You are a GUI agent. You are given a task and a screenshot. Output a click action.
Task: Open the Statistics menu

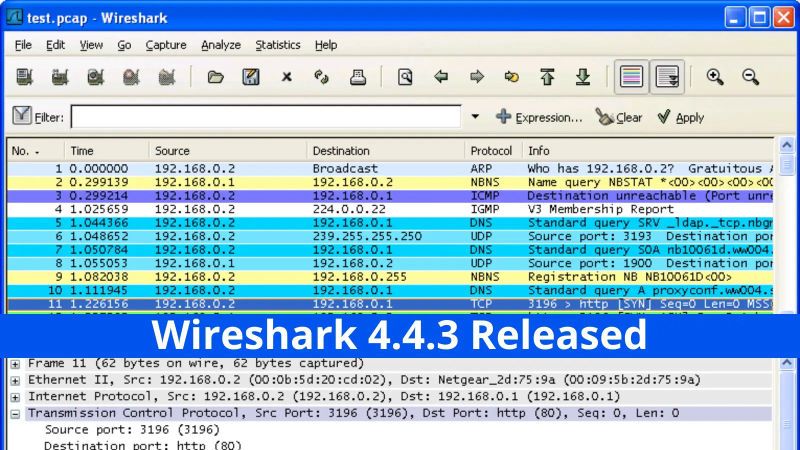tap(278, 45)
